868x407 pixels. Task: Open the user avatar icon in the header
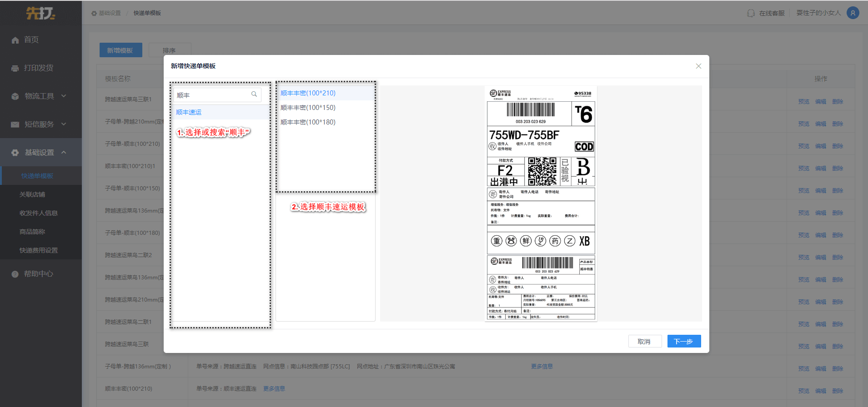[x=853, y=13]
